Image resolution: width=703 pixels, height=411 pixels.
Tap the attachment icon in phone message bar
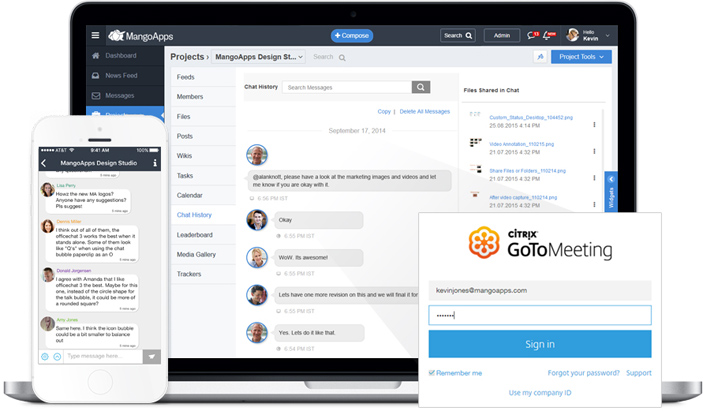(x=57, y=357)
